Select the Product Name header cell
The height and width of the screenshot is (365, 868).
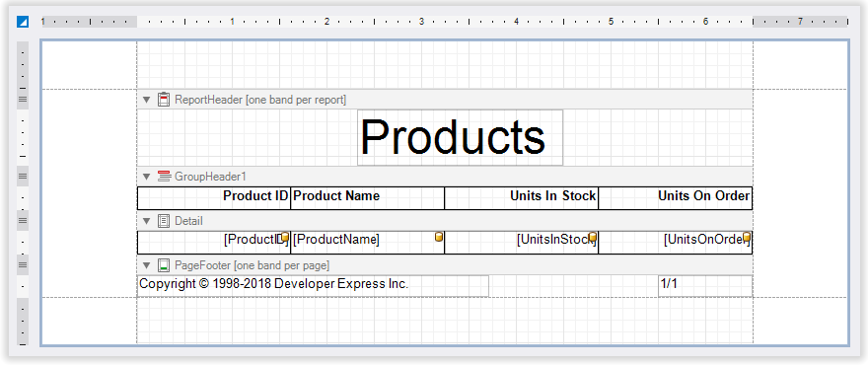[368, 198]
